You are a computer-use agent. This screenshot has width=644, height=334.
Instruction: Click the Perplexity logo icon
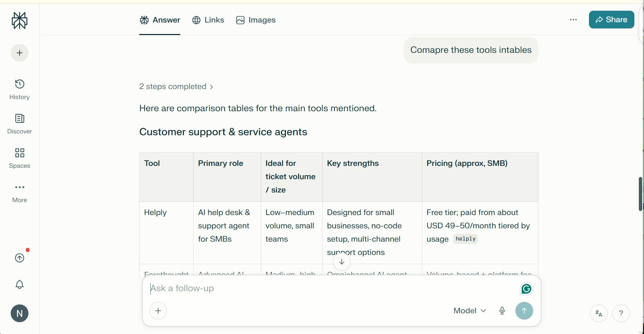point(20,20)
